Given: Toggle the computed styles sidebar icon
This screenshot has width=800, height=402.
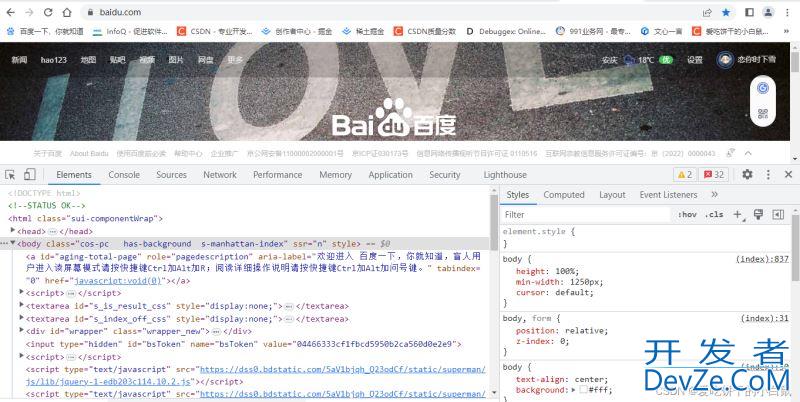Looking at the screenshot, I should coord(778,214).
